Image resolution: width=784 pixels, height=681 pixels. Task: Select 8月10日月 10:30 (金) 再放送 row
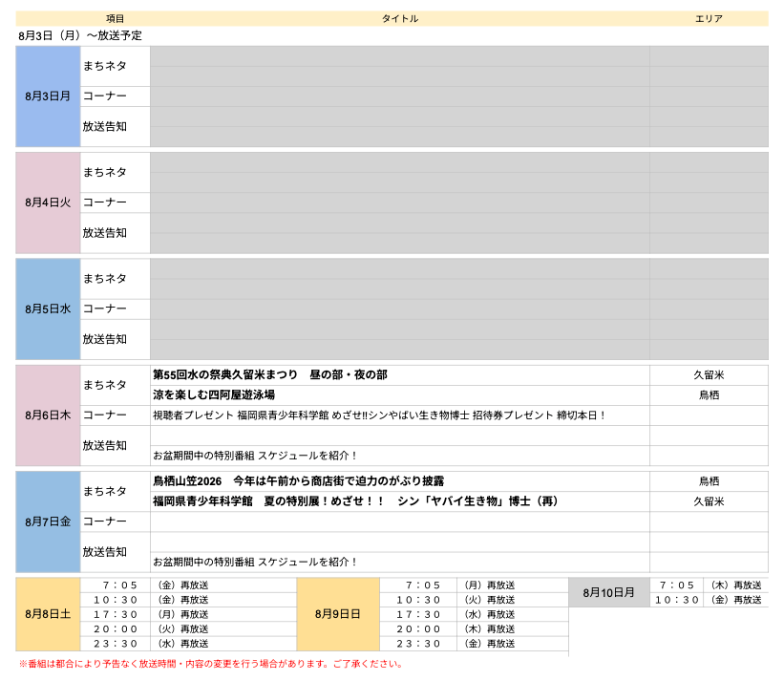click(x=709, y=600)
